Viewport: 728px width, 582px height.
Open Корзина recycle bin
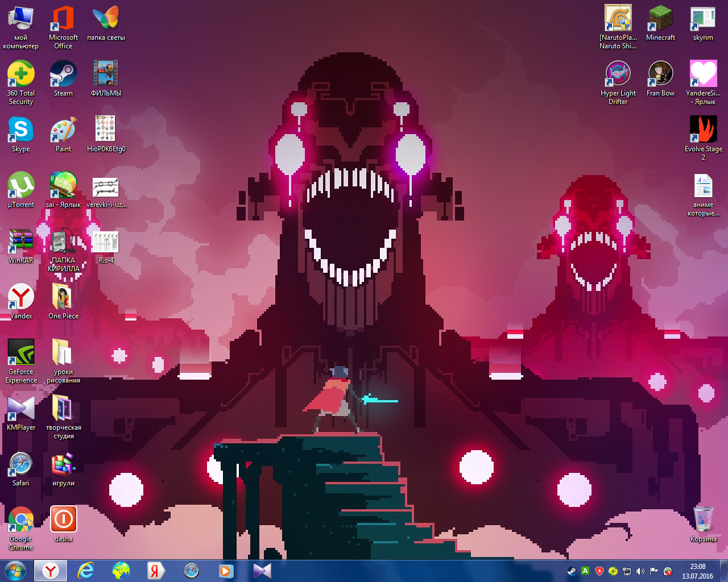704,525
